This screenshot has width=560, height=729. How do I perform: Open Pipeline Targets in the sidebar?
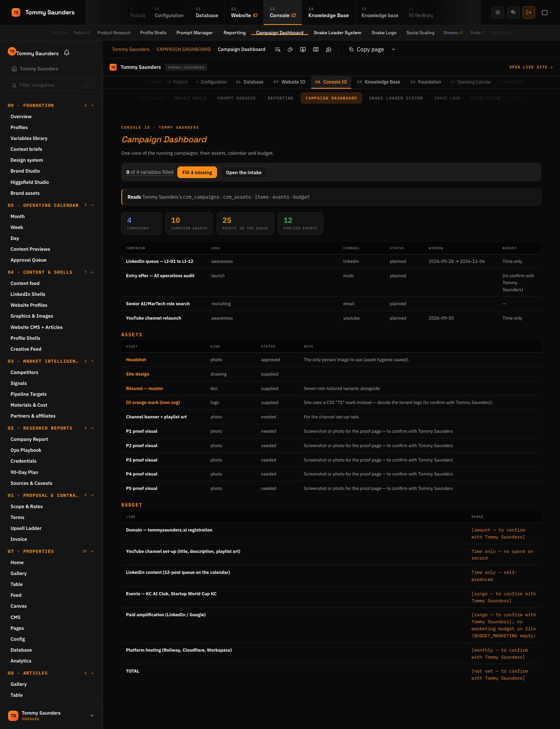point(28,394)
